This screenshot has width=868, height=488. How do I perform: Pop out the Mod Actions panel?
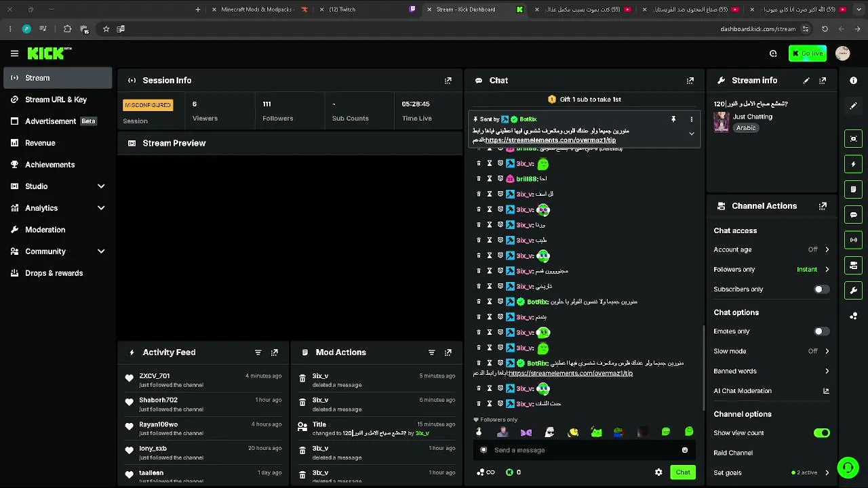coord(448,352)
